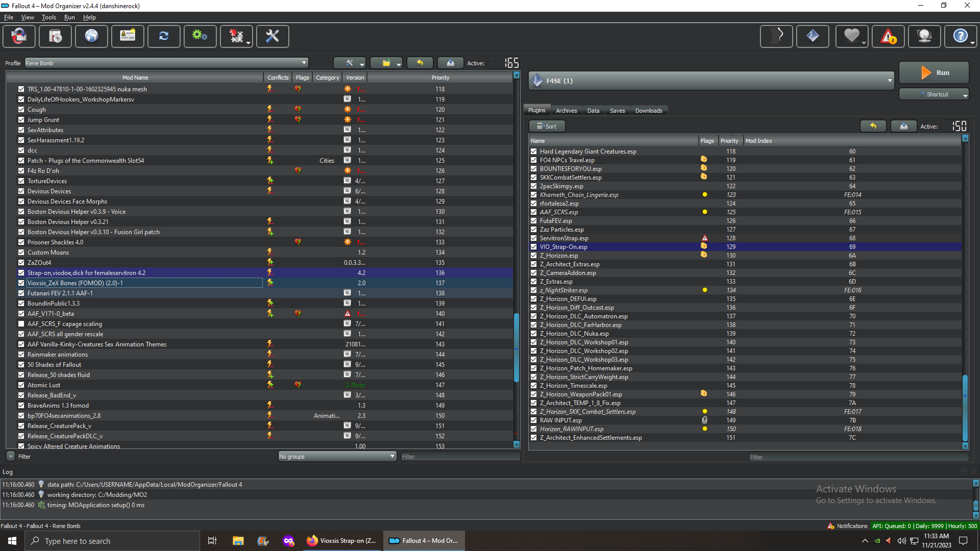Disable the FutaFEV.esp plugin
Viewport: 980px width, 551px height.
pos(533,220)
